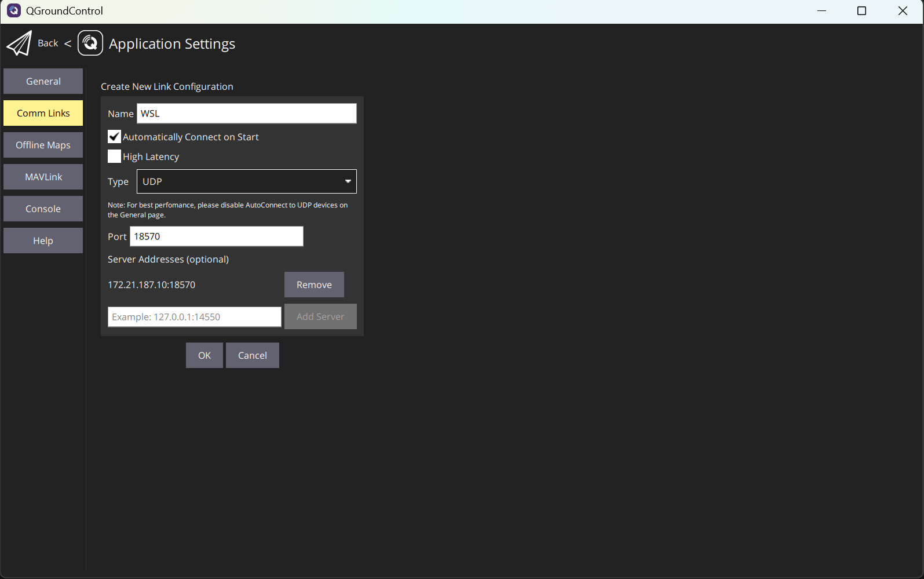Screen dimensions: 924x579
Task: Go Back from Application Settings
Action: click(48, 43)
